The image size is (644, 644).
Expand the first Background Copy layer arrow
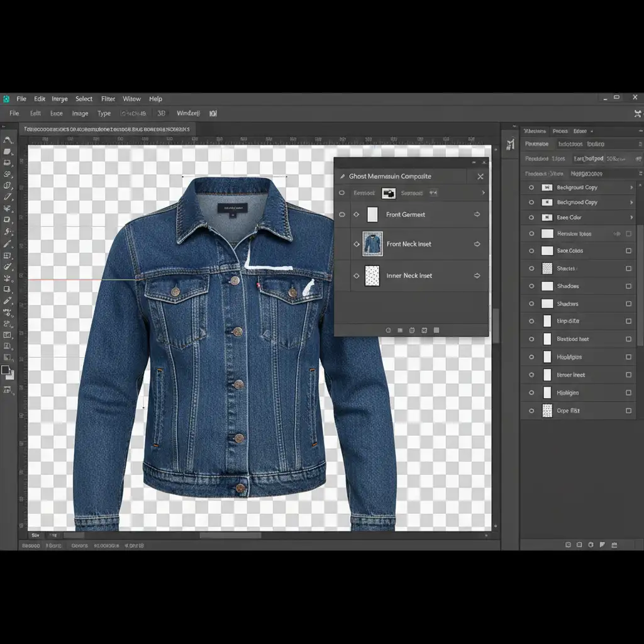pos(631,187)
